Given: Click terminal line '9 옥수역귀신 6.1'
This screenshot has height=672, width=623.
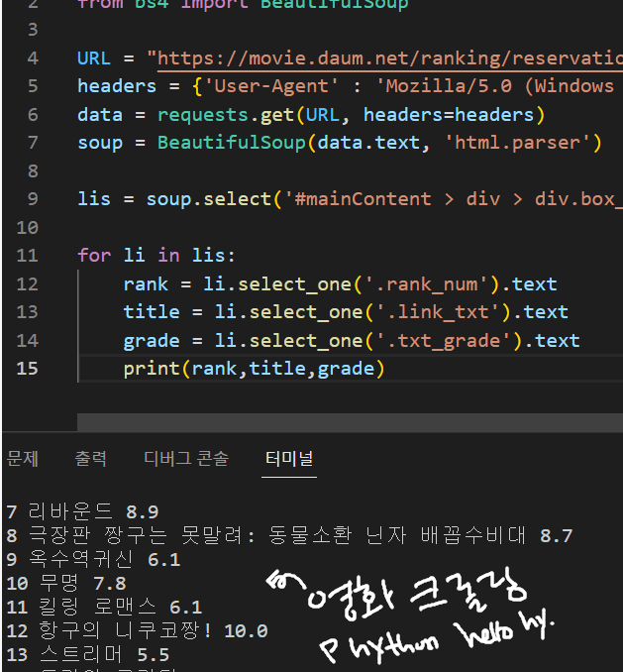Looking at the screenshot, I should click(93, 559).
